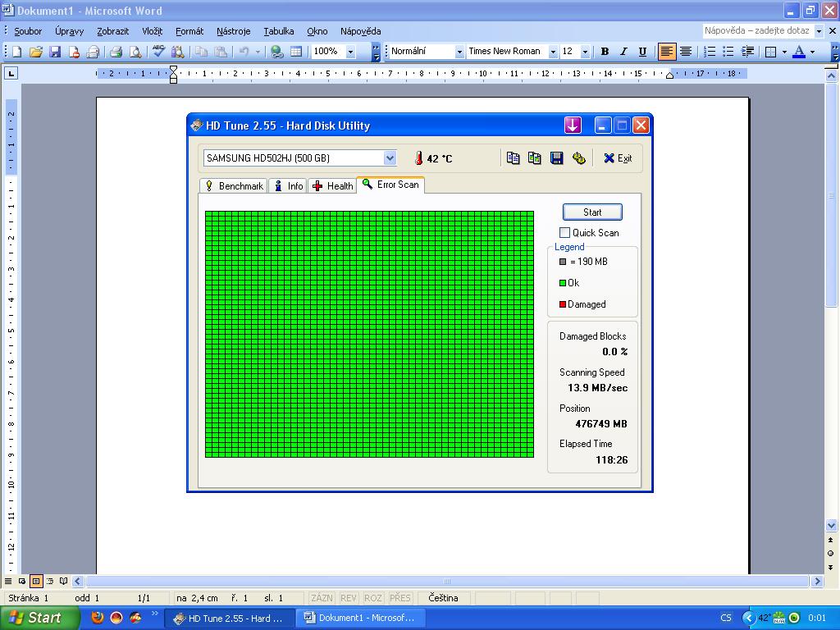Click HD Tune options wrench icon
Viewport: 840px width, 630px height.
578,158
